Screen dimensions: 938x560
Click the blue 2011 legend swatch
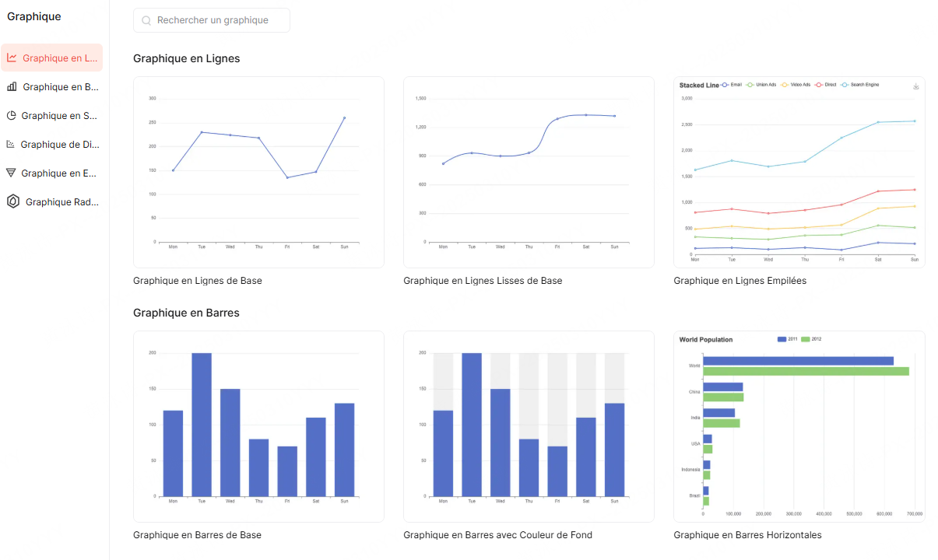tap(782, 339)
